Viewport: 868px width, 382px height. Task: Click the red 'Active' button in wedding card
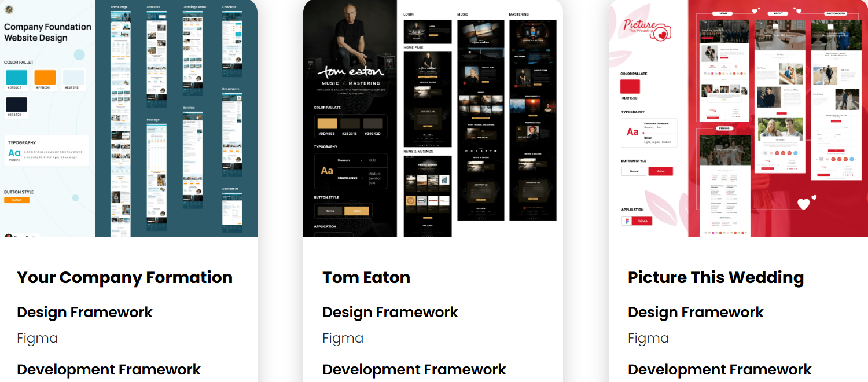pyautogui.click(x=660, y=171)
